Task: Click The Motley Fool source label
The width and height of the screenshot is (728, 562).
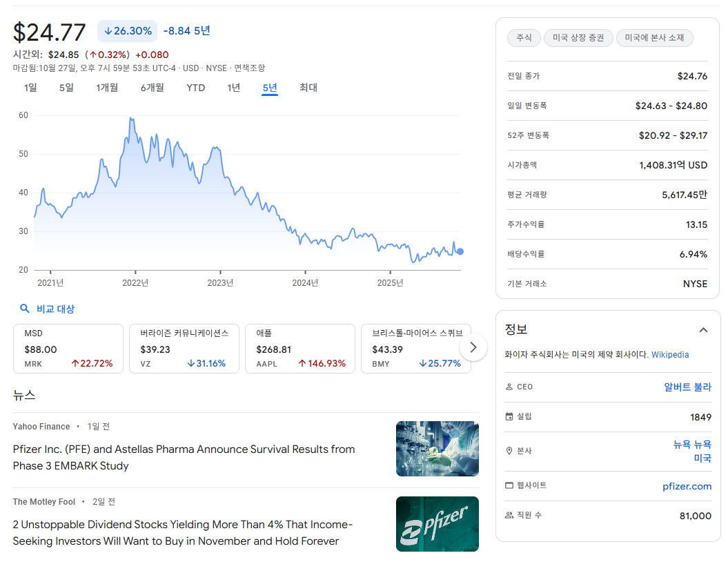Action: 44,502
